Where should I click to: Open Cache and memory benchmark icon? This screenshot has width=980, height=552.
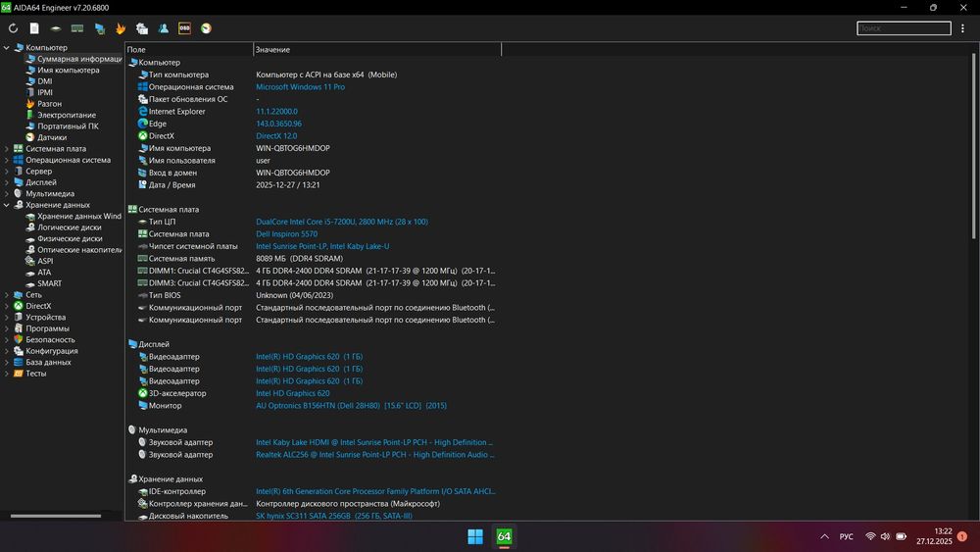77,28
